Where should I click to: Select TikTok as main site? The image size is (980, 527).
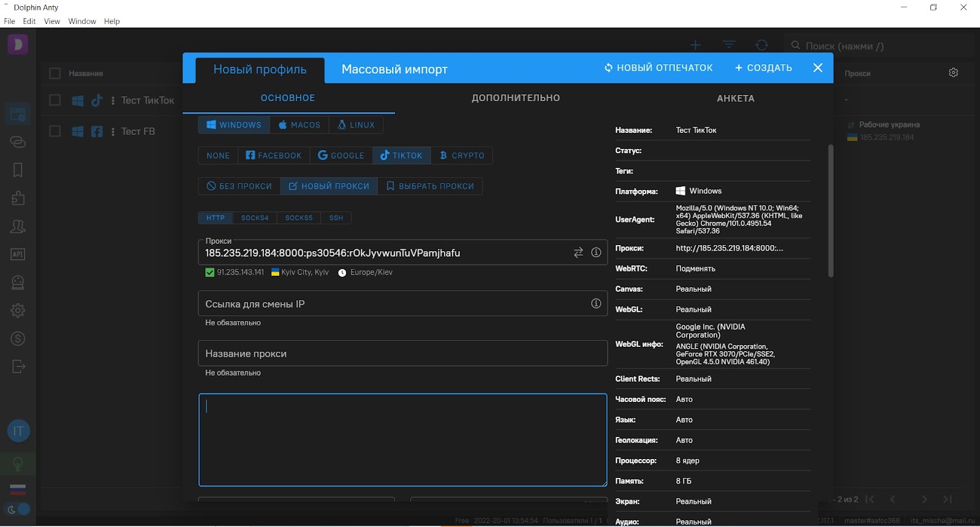pos(401,156)
